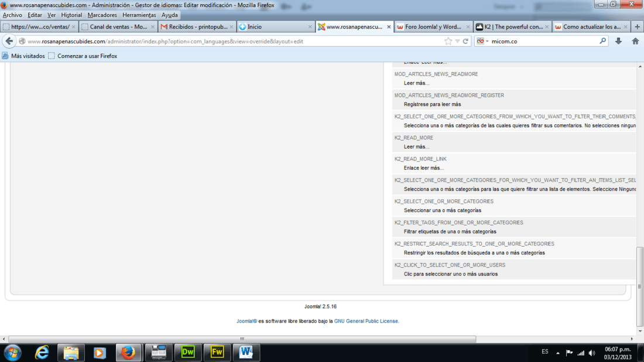Open Dreamweaver (Dw) from the taskbar
Viewport: 644px width, 362px height.
click(188, 352)
